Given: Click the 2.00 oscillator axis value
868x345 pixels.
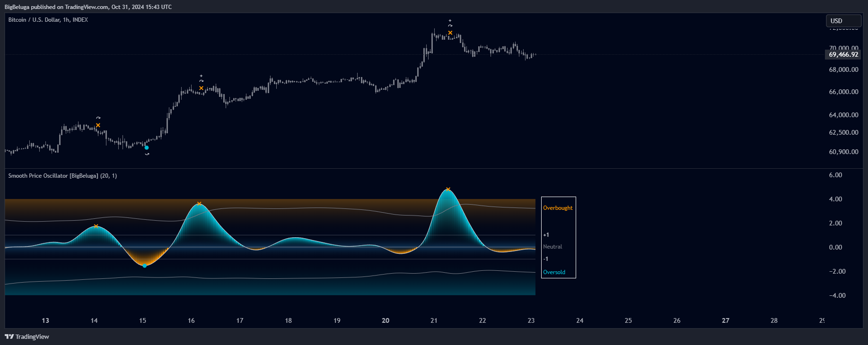Looking at the screenshot, I should point(835,223).
